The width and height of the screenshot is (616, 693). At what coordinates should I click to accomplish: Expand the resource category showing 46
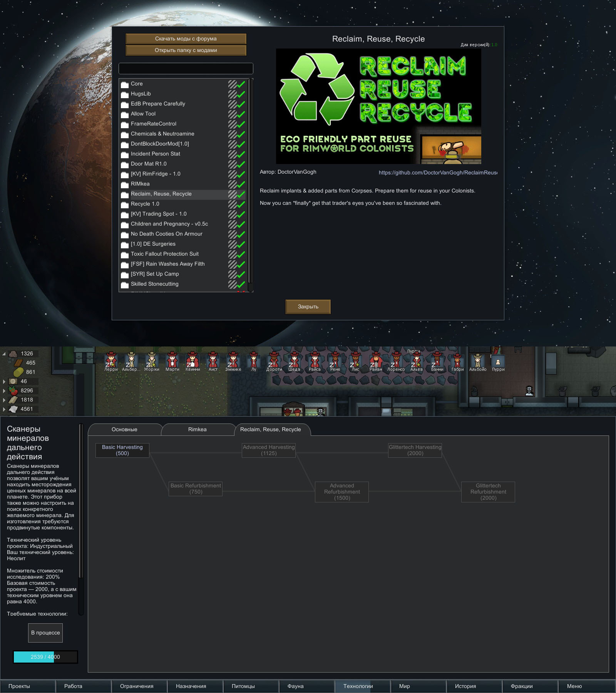(x=4, y=382)
